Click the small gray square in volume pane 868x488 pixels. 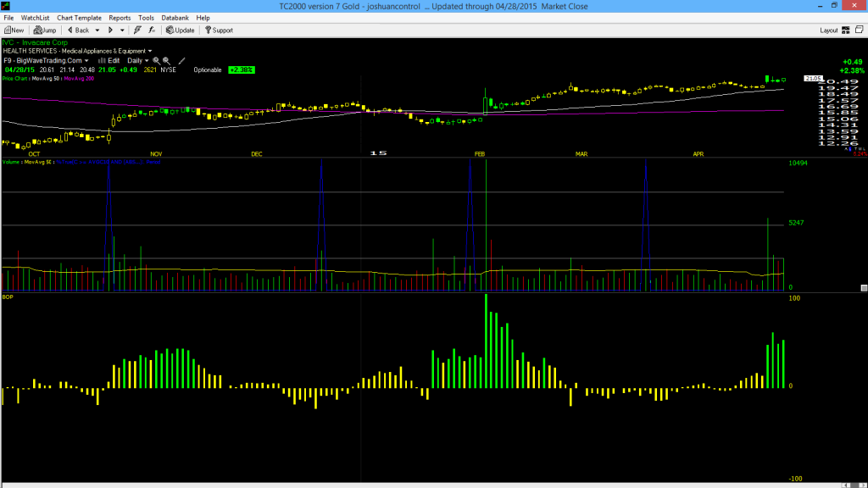[864, 288]
